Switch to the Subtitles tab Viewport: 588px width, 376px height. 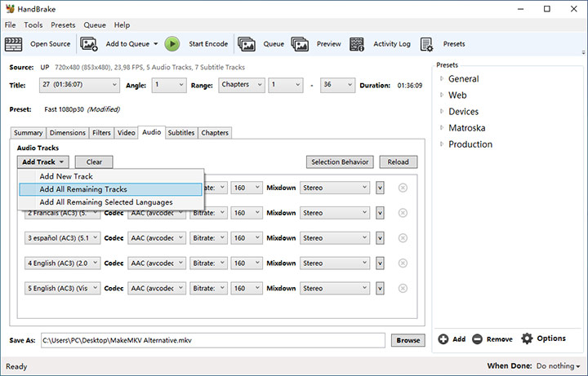(x=180, y=132)
